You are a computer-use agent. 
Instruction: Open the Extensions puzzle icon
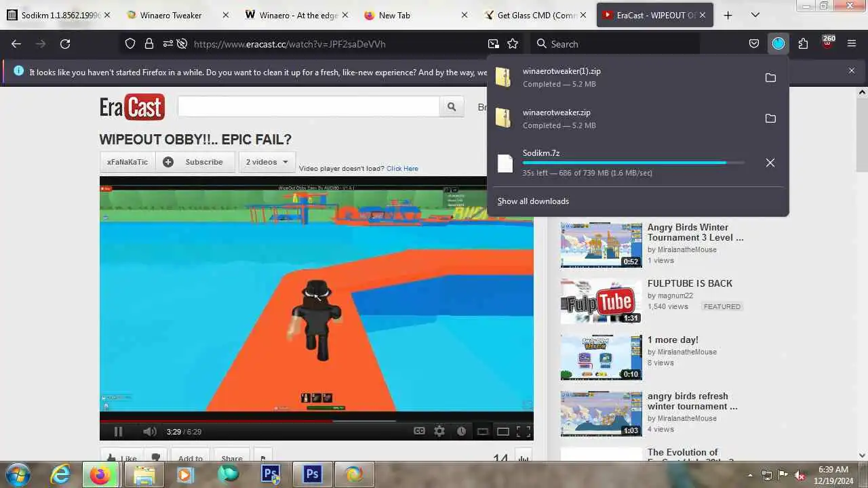click(x=803, y=43)
